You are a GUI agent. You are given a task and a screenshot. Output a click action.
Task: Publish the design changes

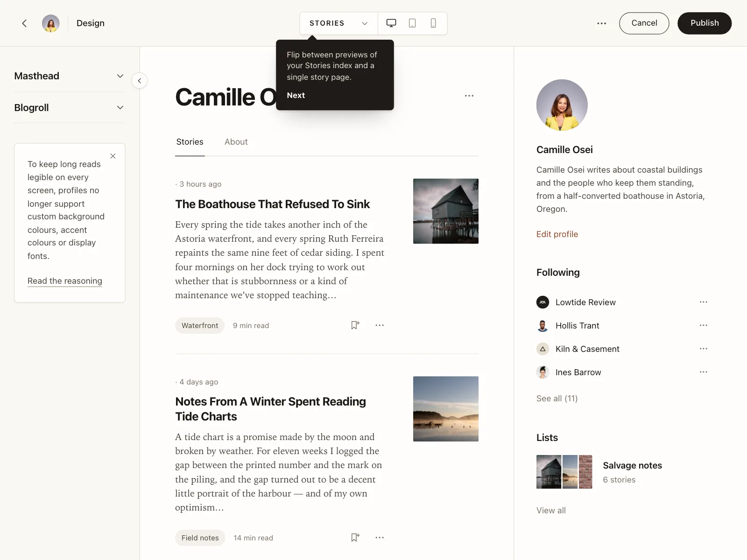[x=705, y=23]
